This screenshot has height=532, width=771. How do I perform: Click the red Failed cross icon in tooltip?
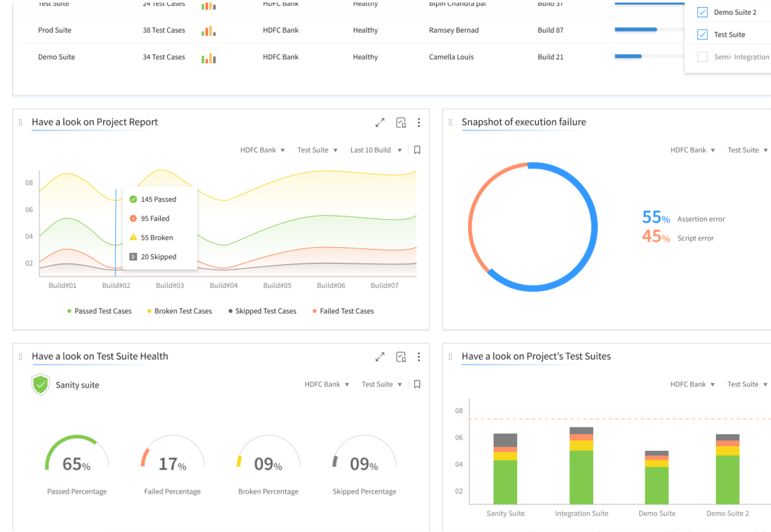click(x=133, y=219)
